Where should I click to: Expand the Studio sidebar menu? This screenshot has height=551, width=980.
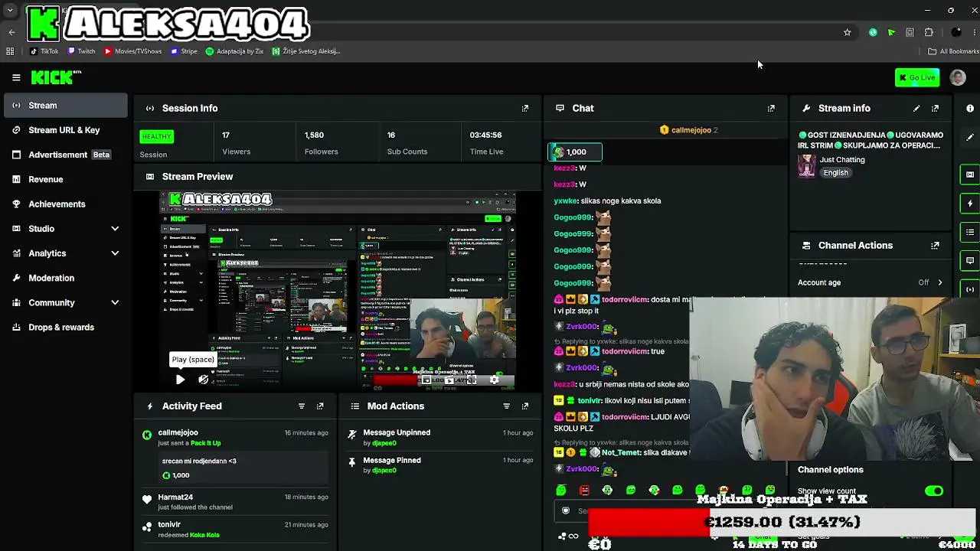(x=66, y=229)
